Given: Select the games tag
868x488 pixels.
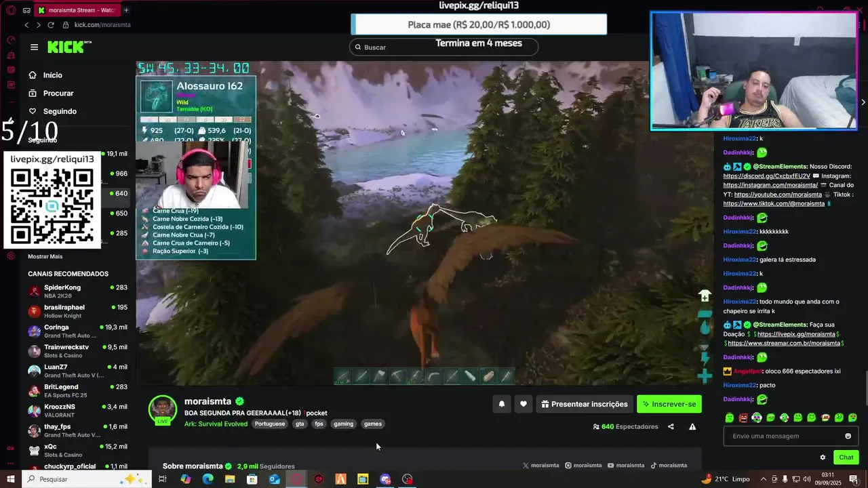Looking at the screenshot, I should click(373, 424).
